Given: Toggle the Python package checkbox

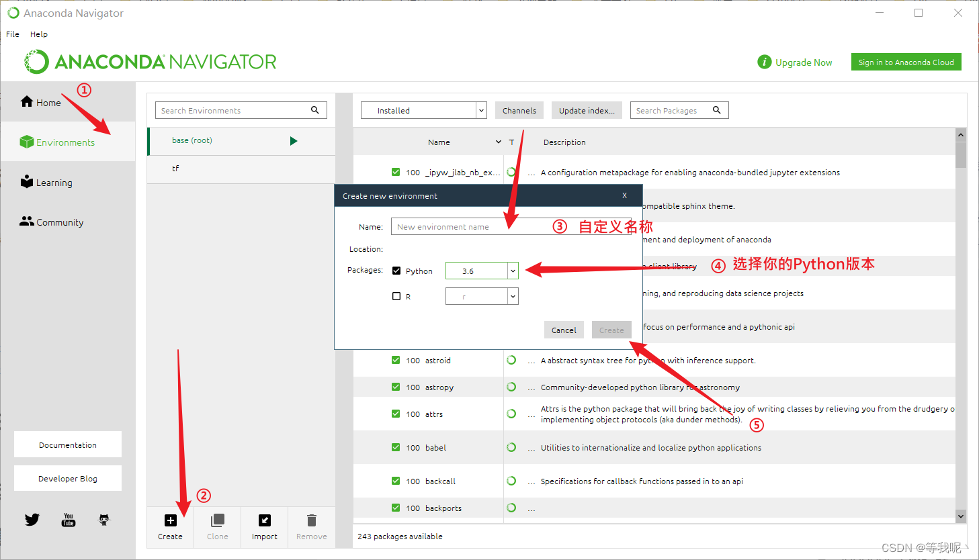Looking at the screenshot, I should (x=396, y=271).
